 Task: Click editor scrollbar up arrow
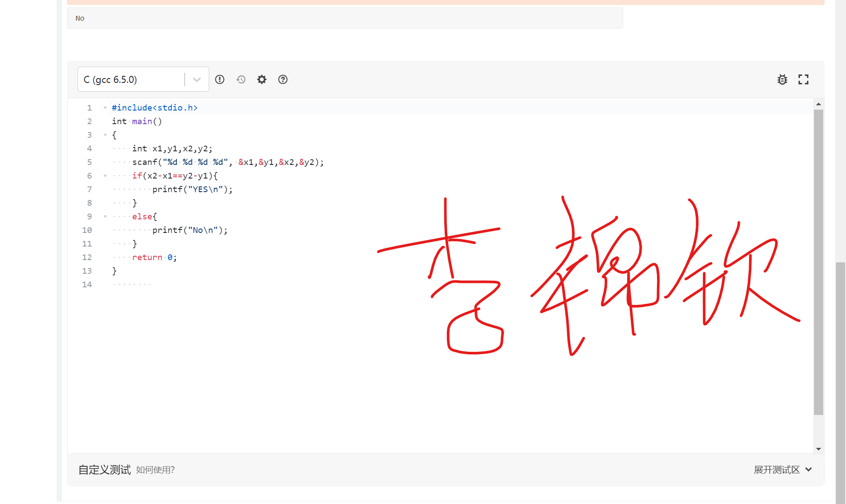click(x=818, y=104)
